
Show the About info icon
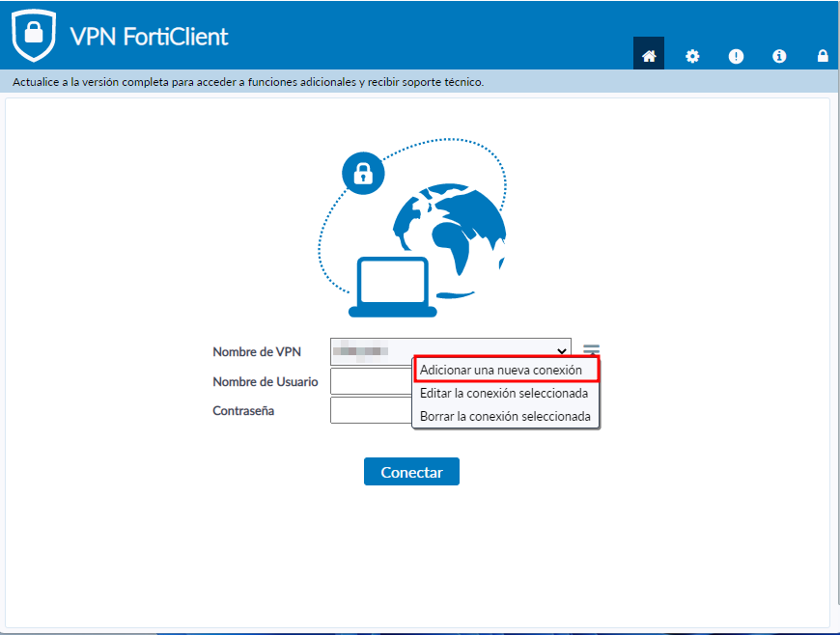point(779,56)
